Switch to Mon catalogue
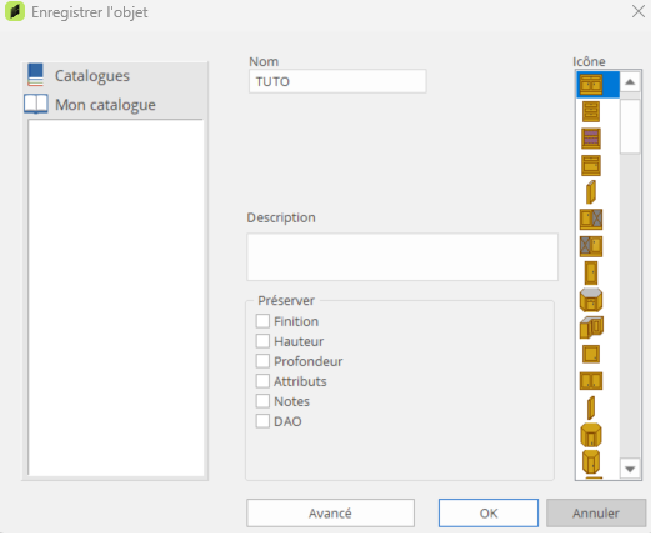This screenshot has width=651, height=533. [105, 104]
